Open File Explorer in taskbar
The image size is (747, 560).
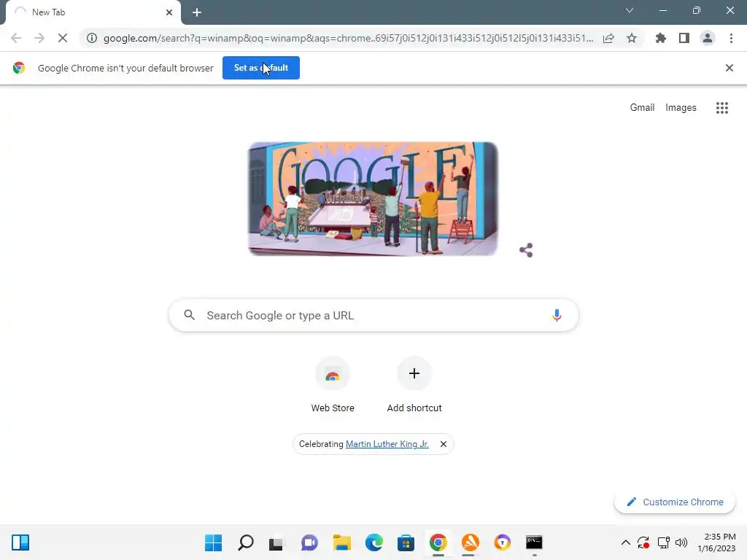pos(341,542)
